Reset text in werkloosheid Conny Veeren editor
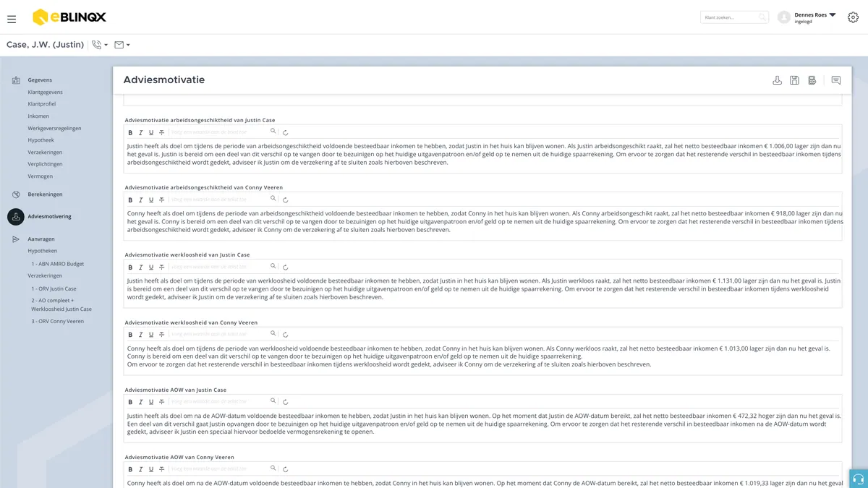Screen dimensions: 868x488 286,335
